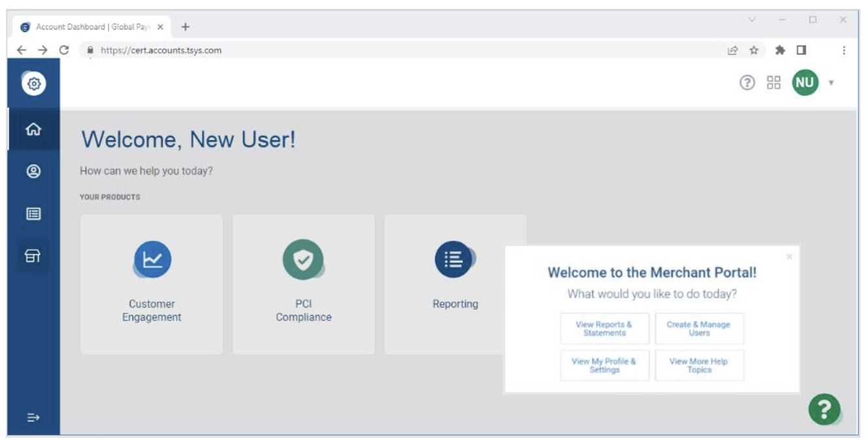The width and height of the screenshot is (868, 446).
Task: Expand the sidebar navigation menu
Action: [x=33, y=417]
